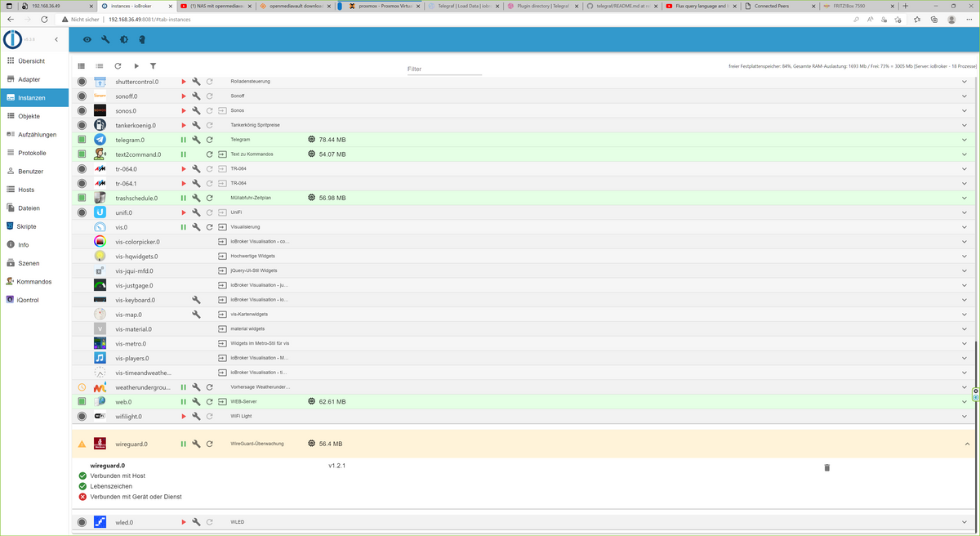Start the tankerkoenig.0 instance
The height and width of the screenshot is (536, 980).
[x=184, y=125]
